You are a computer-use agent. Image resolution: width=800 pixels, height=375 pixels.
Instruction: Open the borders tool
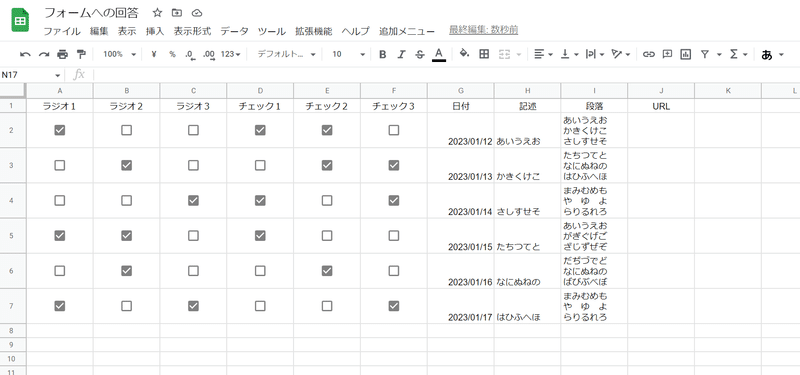pyautogui.click(x=484, y=54)
